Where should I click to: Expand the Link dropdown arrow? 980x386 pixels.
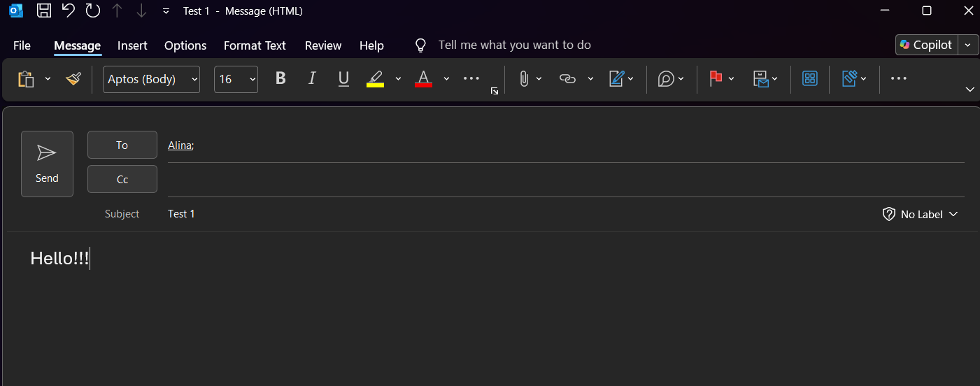[590, 79]
